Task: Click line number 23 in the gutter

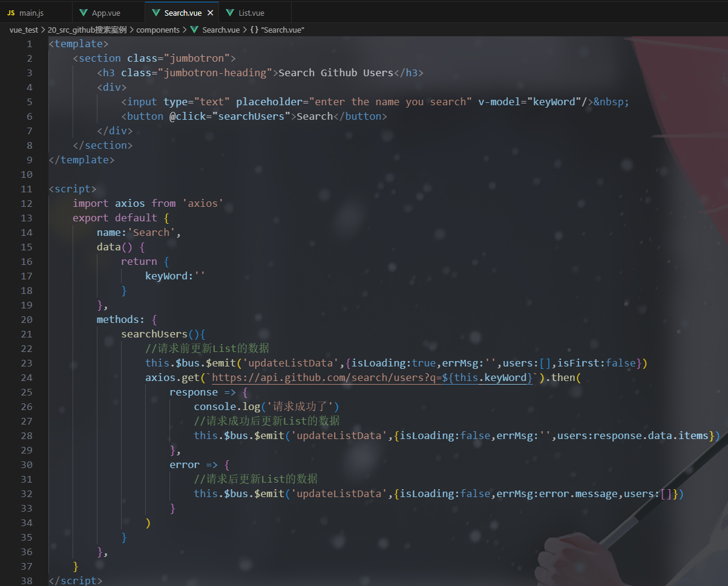Action: (26, 363)
